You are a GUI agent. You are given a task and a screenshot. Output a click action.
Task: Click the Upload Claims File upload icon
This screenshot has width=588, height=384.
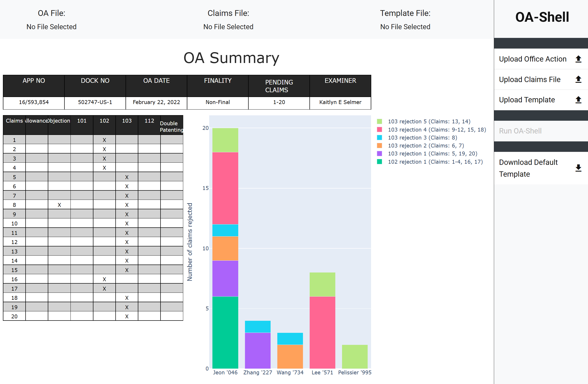click(x=578, y=79)
